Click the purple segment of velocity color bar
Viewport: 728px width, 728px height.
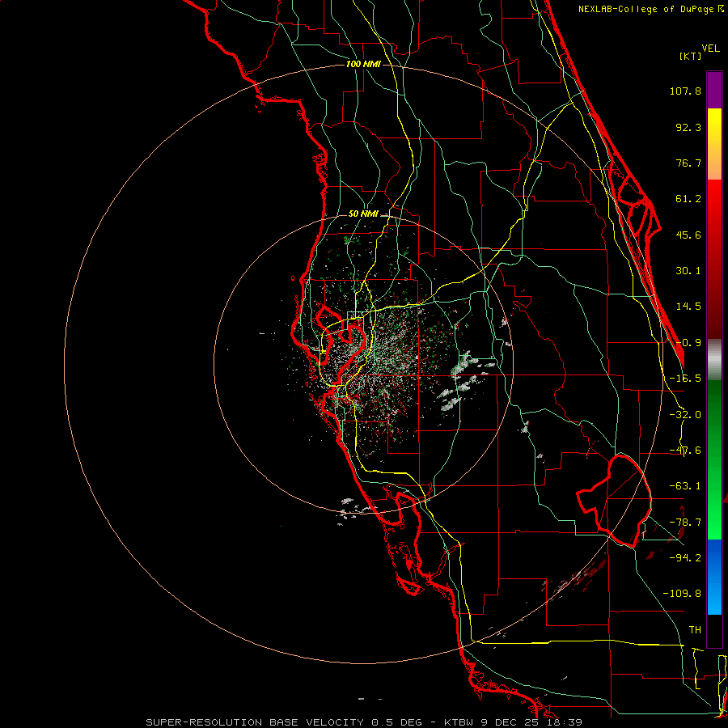714,90
